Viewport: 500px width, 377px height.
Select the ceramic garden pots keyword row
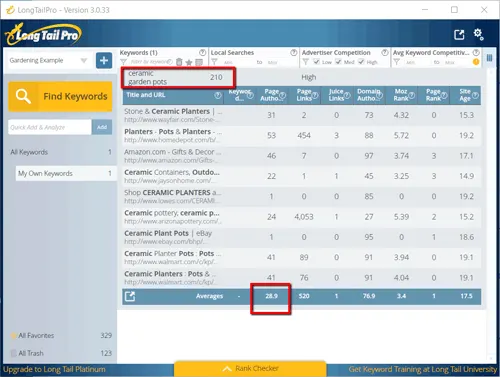click(301, 77)
